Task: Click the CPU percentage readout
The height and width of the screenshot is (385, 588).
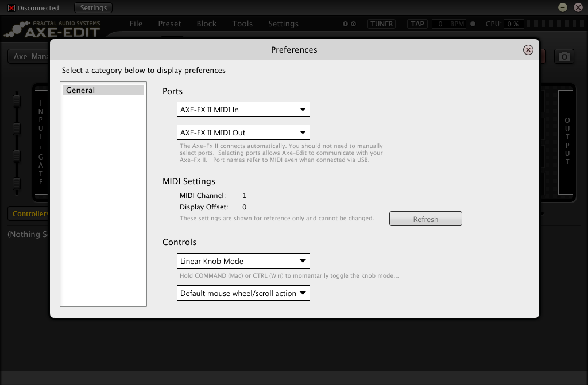Action: 513,24
